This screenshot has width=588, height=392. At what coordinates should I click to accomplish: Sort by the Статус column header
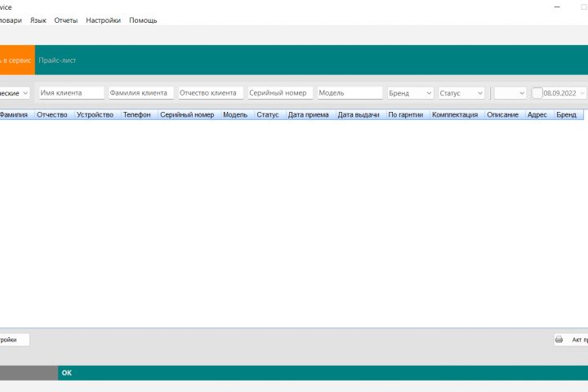pos(269,115)
